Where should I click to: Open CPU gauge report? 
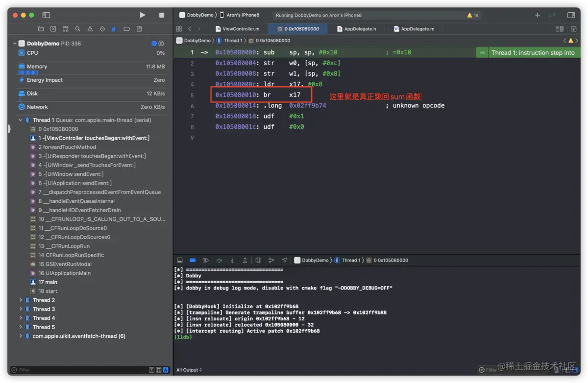coord(91,53)
